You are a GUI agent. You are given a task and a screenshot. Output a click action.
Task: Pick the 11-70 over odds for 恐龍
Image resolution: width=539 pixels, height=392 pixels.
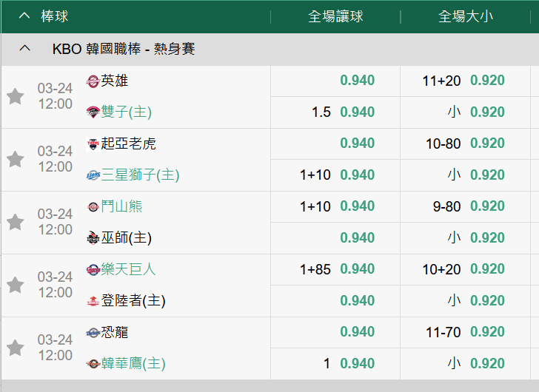(x=486, y=332)
